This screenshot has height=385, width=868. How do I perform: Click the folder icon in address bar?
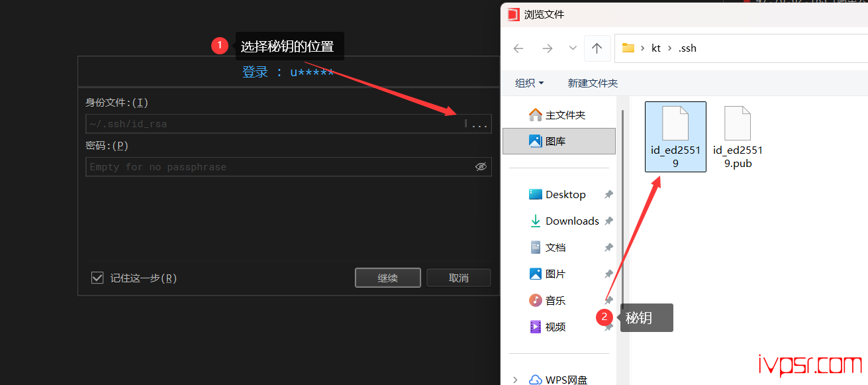(x=628, y=48)
